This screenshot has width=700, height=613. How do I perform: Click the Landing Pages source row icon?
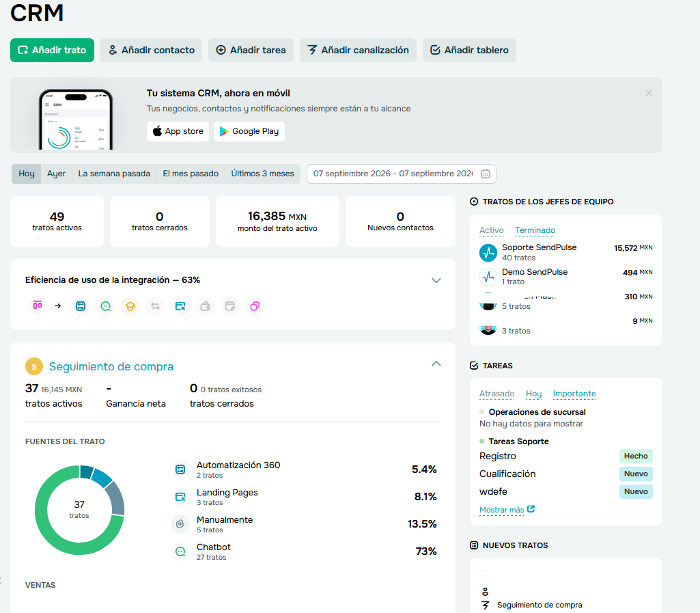(x=180, y=497)
